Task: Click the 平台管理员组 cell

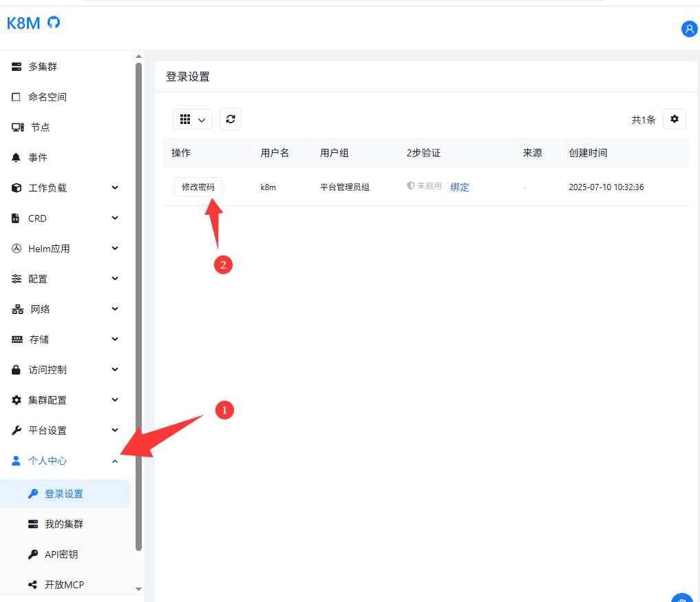Action: pyautogui.click(x=345, y=187)
